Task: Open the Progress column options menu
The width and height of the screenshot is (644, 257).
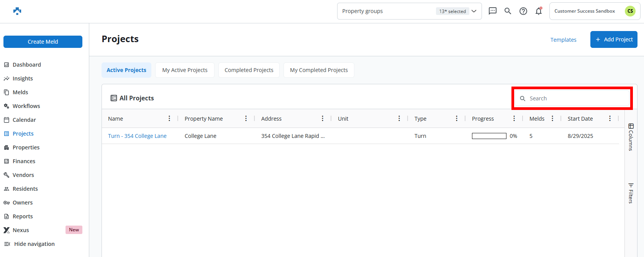Action: coord(514,119)
